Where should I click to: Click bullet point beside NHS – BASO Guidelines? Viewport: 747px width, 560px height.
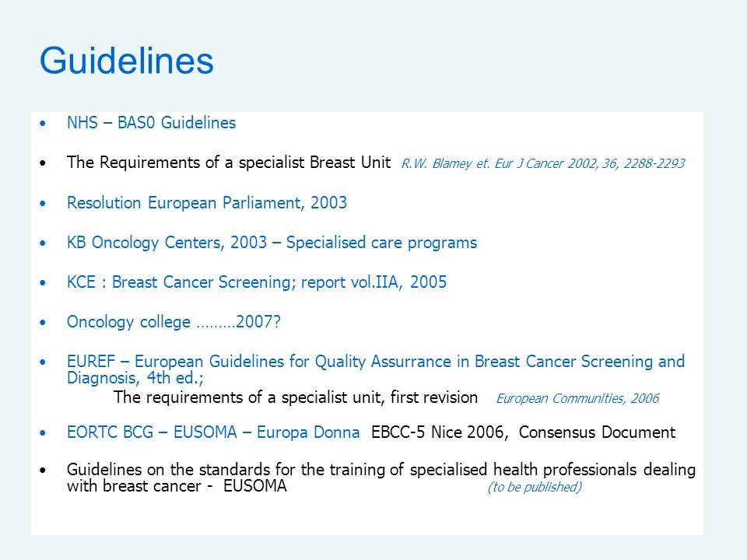[44, 124]
